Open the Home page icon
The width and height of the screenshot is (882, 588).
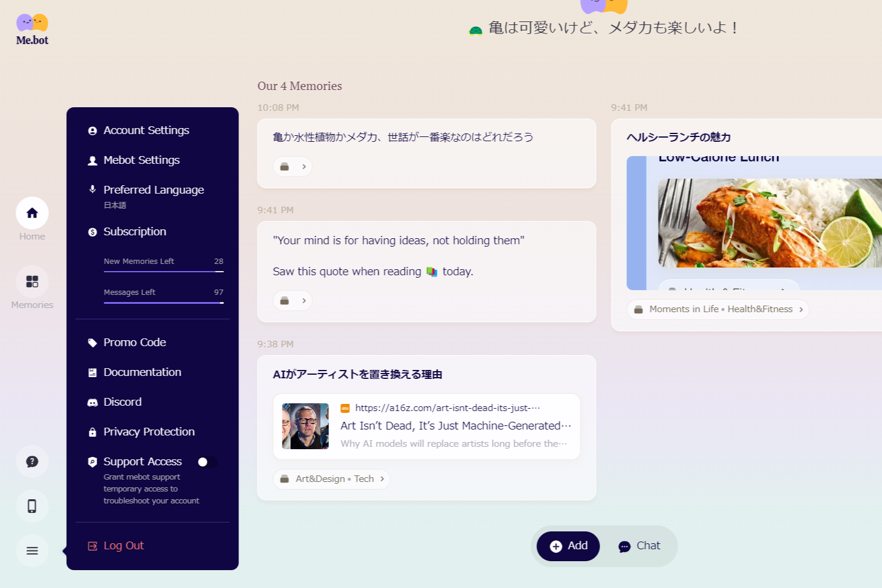point(32,213)
